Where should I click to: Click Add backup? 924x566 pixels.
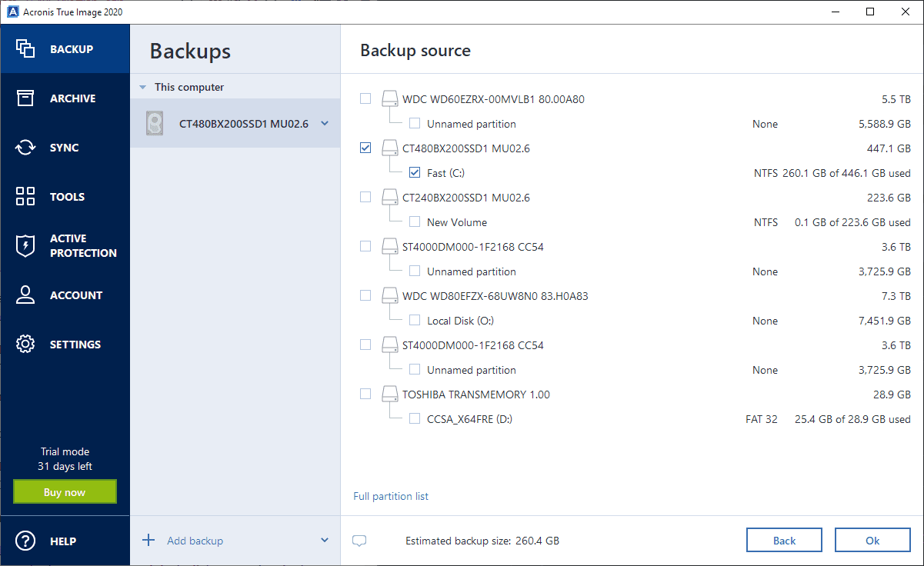coord(195,541)
